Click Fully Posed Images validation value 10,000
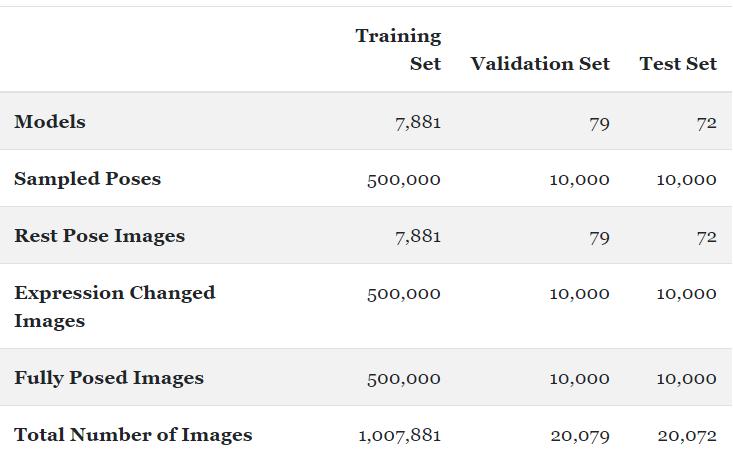The width and height of the screenshot is (733, 457). [579, 379]
